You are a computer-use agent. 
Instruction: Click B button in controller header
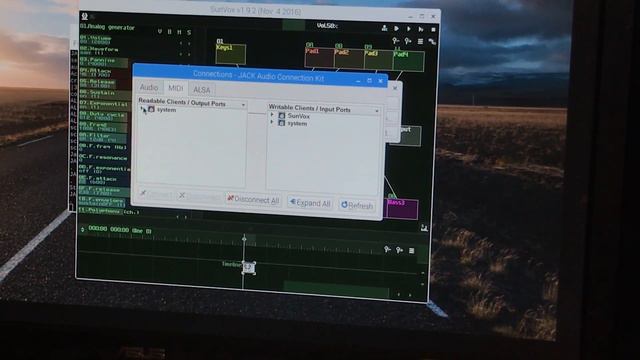pyautogui.click(x=169, y=31)
